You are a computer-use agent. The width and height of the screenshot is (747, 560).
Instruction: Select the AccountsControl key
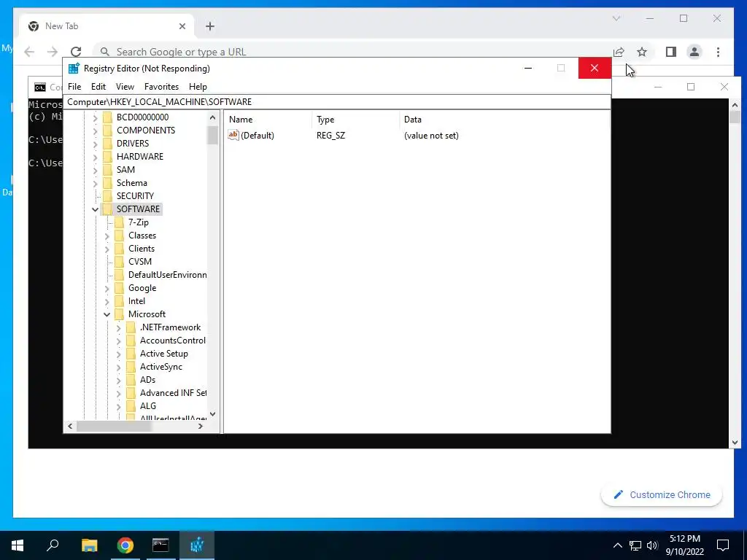(172, 341)
